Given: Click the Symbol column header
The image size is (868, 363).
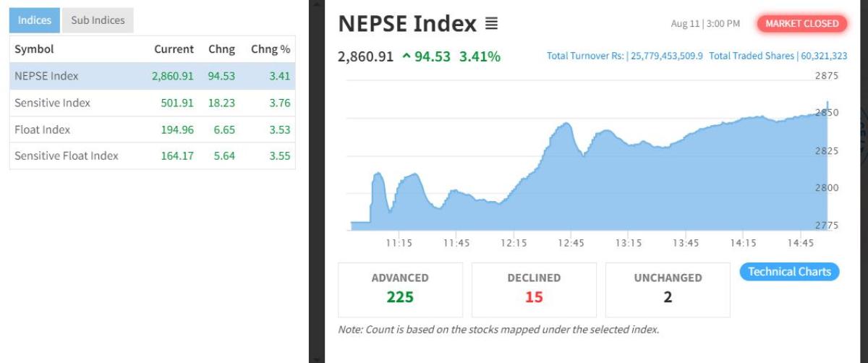Looking at the screenshot, I should pos(34,49).
